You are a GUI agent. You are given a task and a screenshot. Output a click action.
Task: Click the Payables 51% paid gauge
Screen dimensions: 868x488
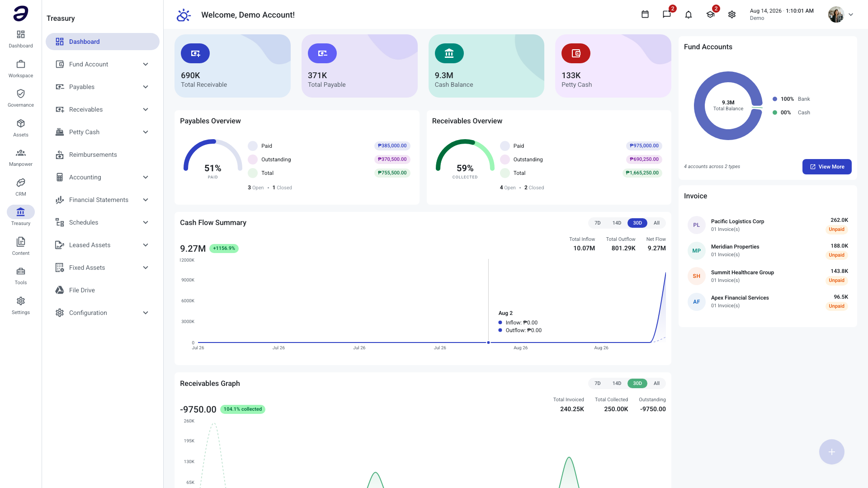pyautogui.click(x=213, y=158)
